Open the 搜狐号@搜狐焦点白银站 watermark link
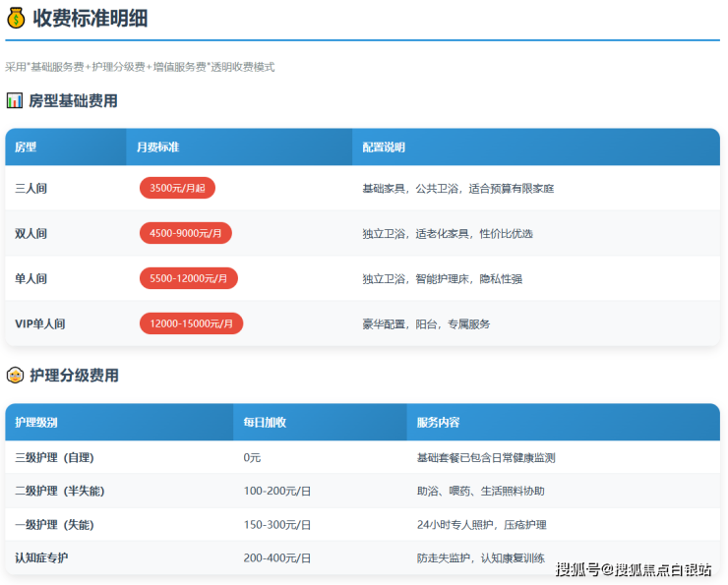Viewport: 728px width, 585px height. coord(634,569)
